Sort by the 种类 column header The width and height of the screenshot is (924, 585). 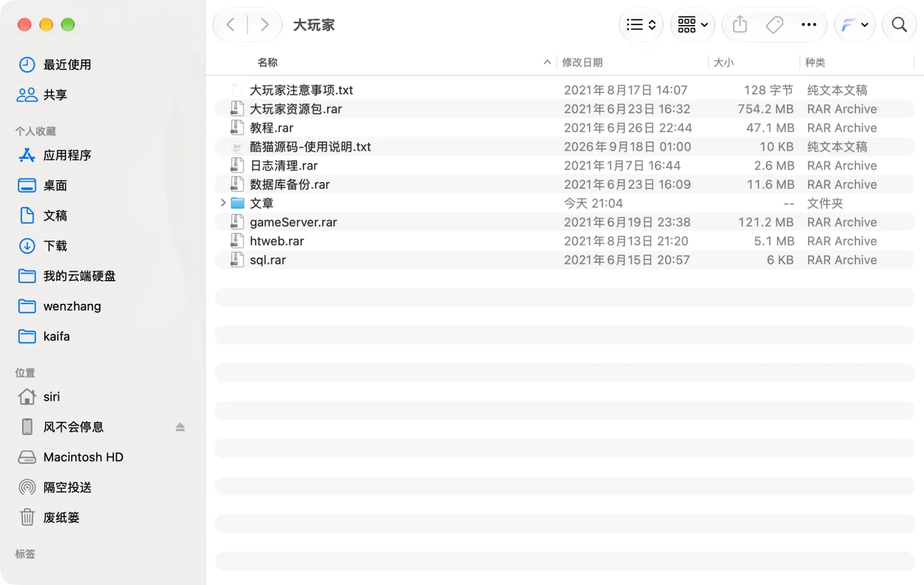[x=815, y=62]
